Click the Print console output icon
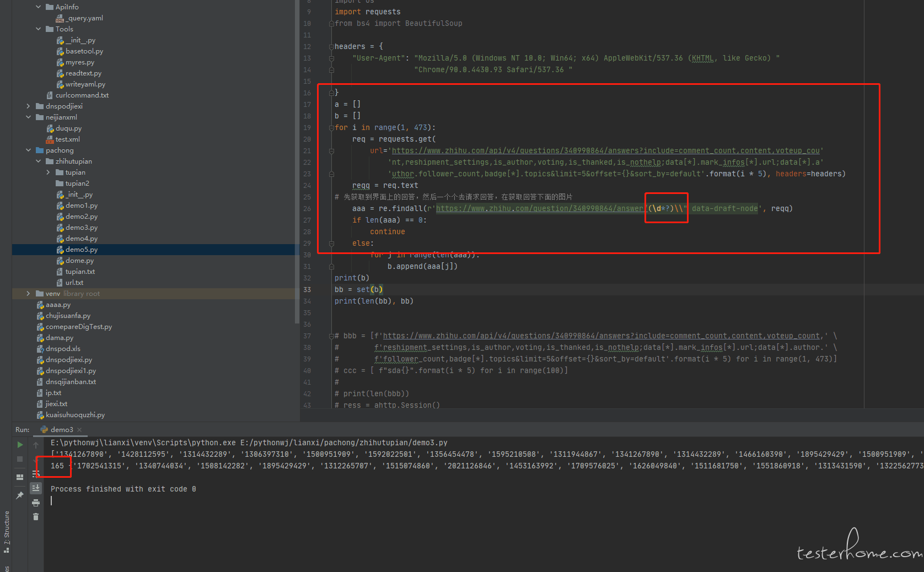 point(36,503)
